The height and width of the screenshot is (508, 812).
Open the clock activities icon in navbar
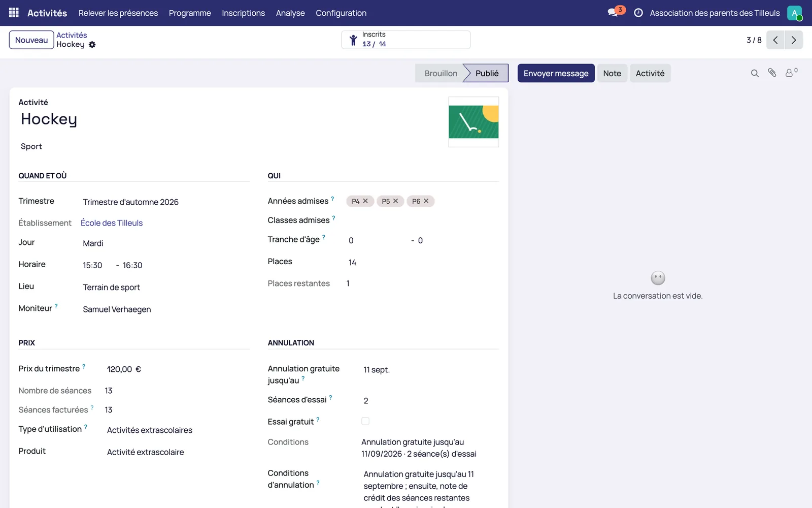(638, 13)
